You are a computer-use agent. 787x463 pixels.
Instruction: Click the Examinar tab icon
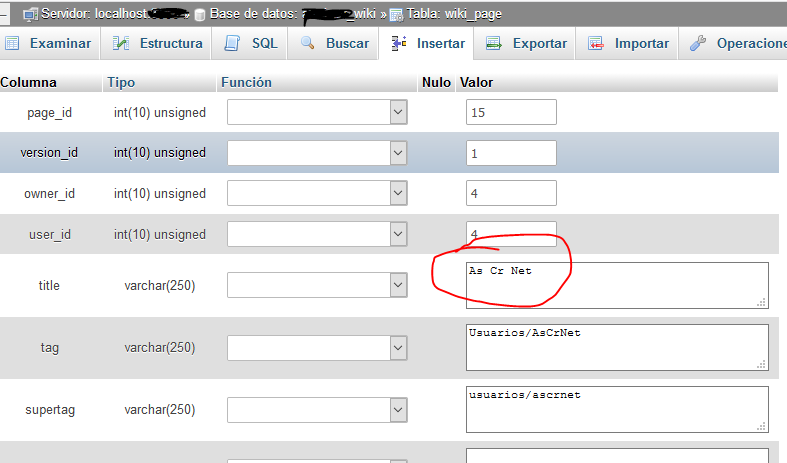point(13,44)
